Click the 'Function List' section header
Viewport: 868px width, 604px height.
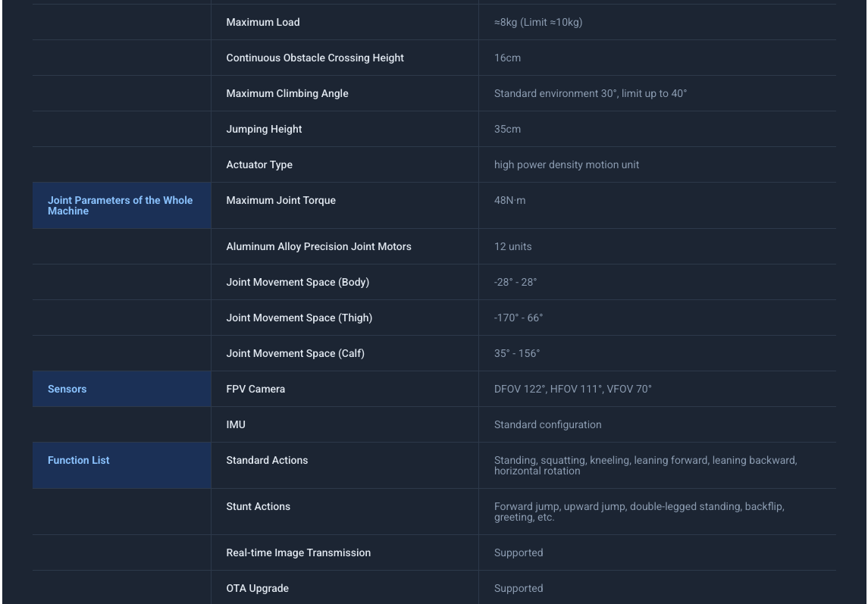[x=79, y=460]
